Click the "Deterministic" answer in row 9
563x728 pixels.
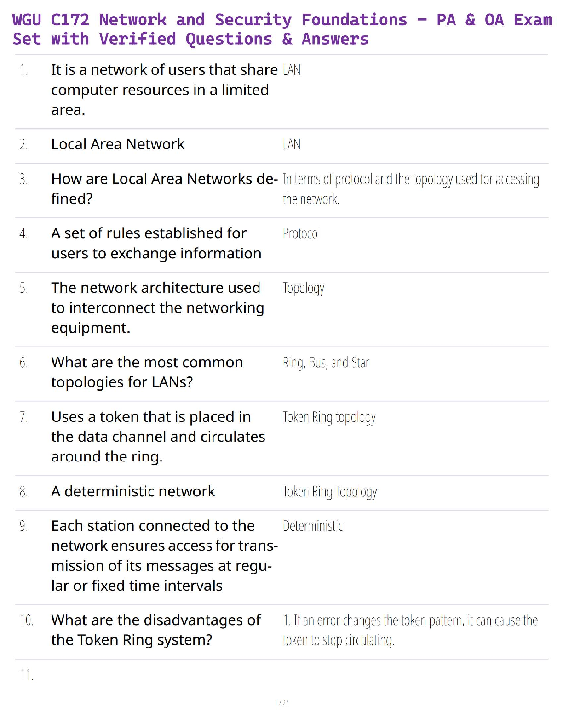313,526
